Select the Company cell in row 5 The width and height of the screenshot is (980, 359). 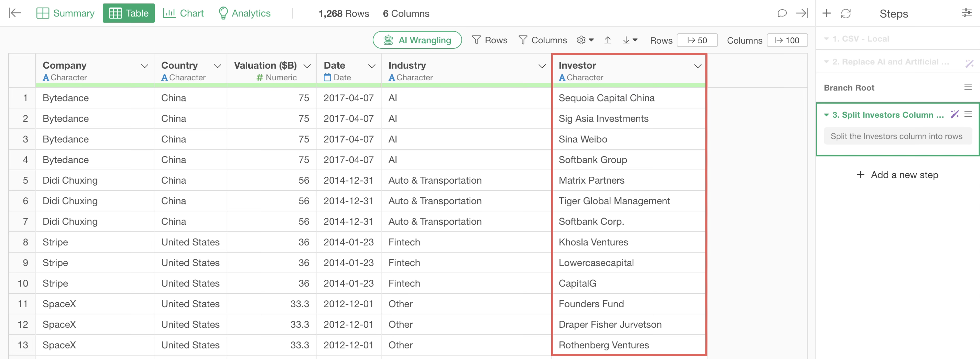[x=95, y=180]
